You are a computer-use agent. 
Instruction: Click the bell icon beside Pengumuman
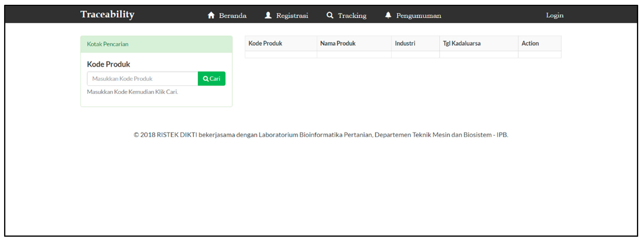(388, 15)
